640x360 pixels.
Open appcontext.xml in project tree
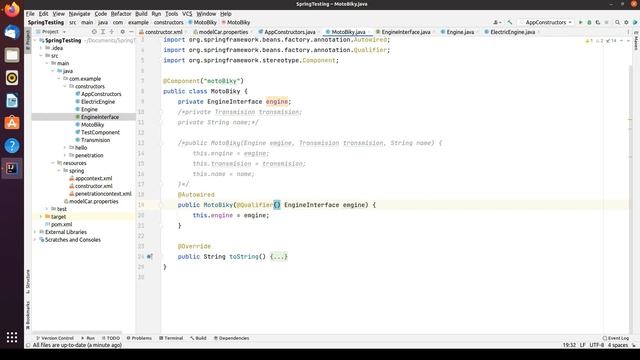coord(93,178)
